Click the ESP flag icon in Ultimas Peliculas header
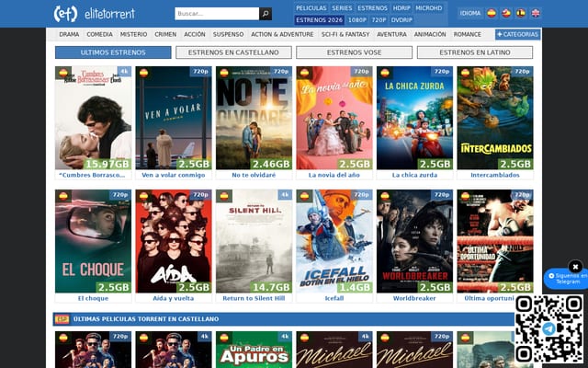The image size is (588, 368). (62, 319)
